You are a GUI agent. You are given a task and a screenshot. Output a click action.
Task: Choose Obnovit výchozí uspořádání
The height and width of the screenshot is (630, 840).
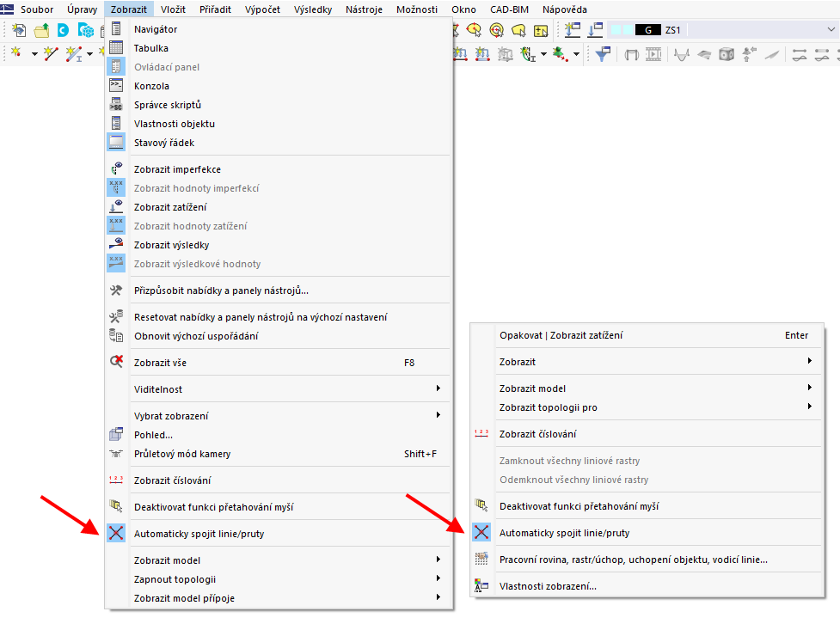[277, 336]
